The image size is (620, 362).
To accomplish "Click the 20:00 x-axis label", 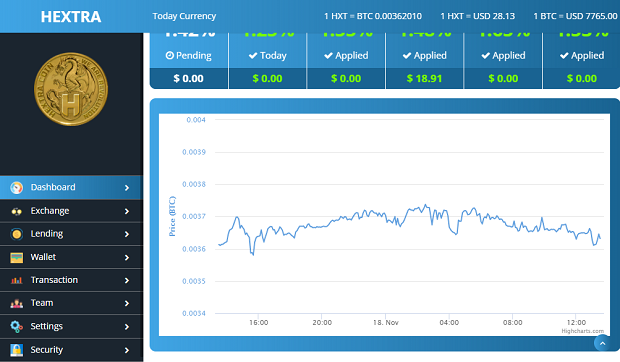I will [x=322, y=322].
